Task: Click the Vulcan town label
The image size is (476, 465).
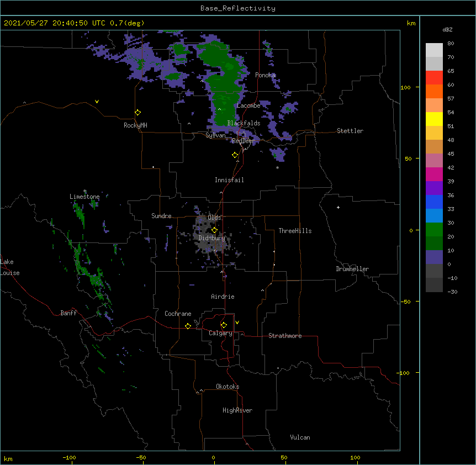Action: click(300, 437)
